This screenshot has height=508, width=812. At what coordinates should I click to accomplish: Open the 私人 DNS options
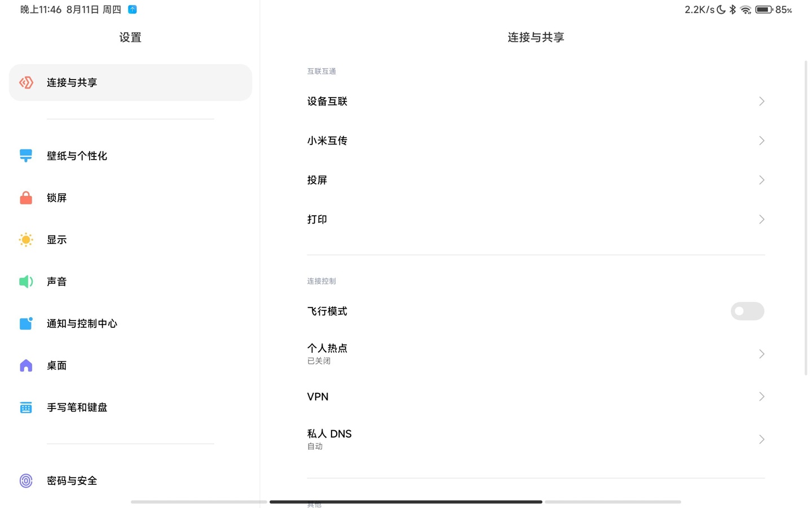[x=535, y=439]
